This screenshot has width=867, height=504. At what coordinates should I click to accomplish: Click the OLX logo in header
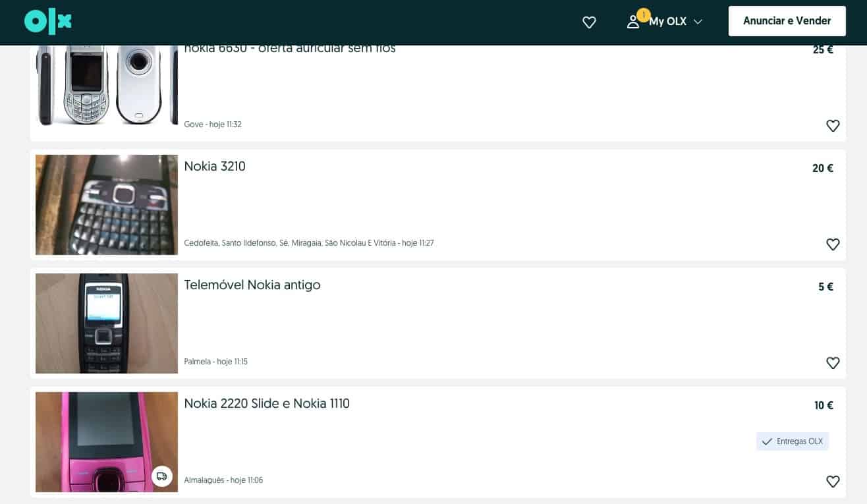(x=47, y=22)
